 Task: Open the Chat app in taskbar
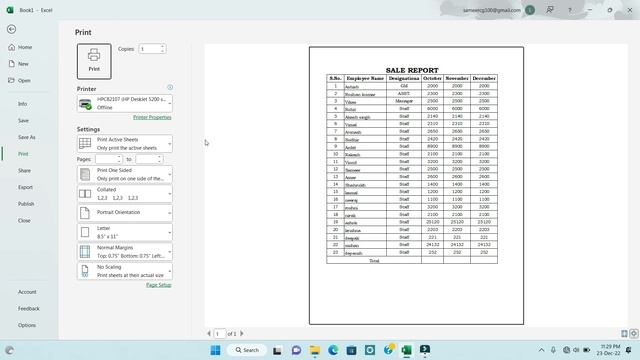(x=296, y=350)
